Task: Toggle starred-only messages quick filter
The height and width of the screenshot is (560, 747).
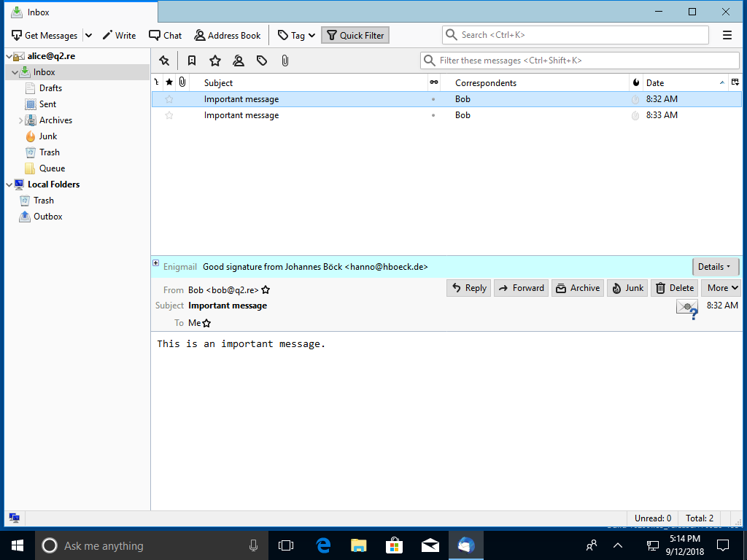Action: [x=214, y=61]
